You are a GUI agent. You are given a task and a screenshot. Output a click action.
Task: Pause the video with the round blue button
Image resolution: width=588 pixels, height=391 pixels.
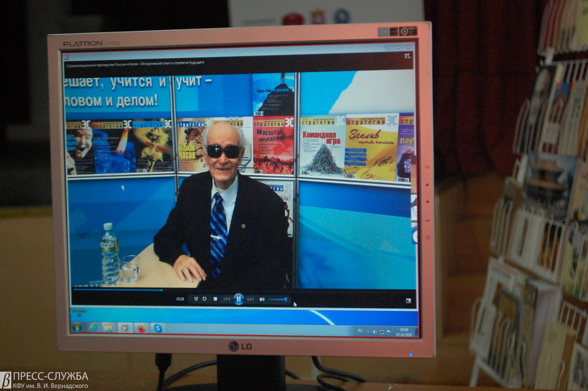click(x=238, y=299)
